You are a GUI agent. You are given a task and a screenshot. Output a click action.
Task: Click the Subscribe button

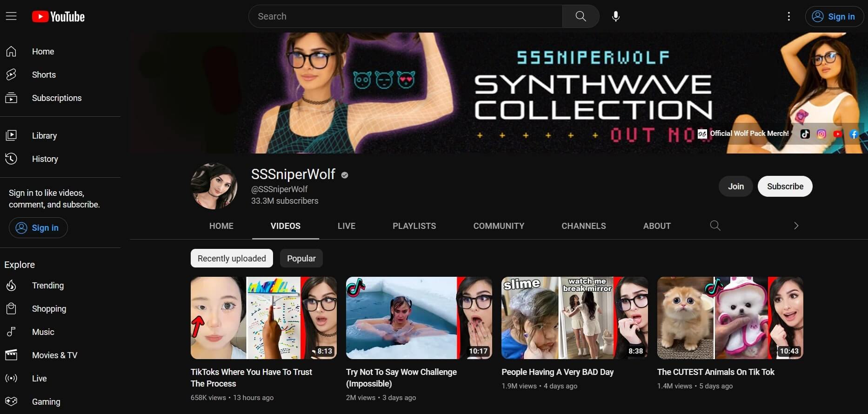(785, 186)
